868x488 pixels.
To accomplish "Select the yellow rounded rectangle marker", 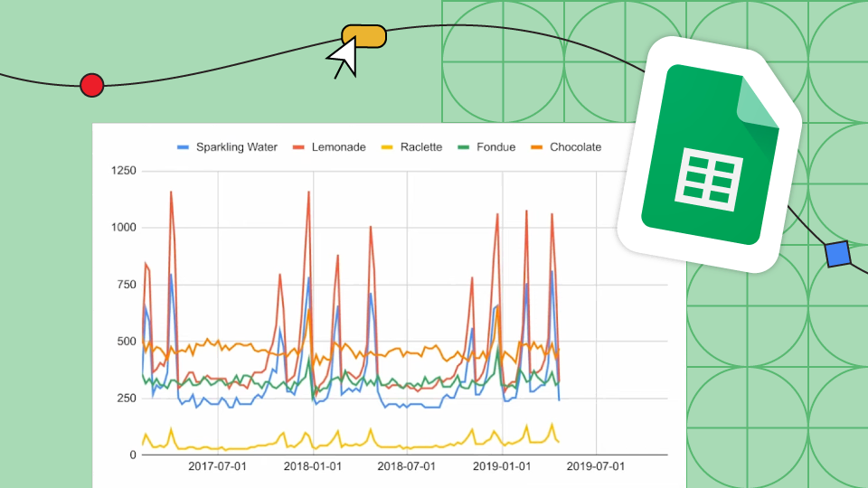I will pos(364,36).
